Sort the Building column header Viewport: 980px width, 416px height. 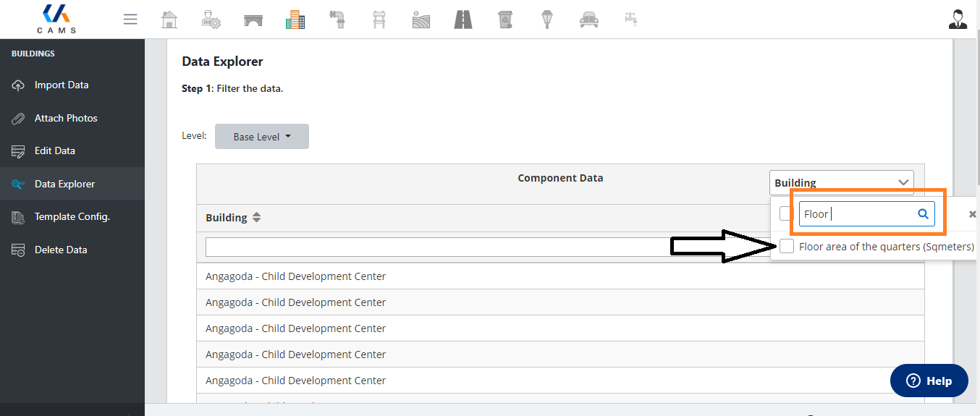(256, 218)
